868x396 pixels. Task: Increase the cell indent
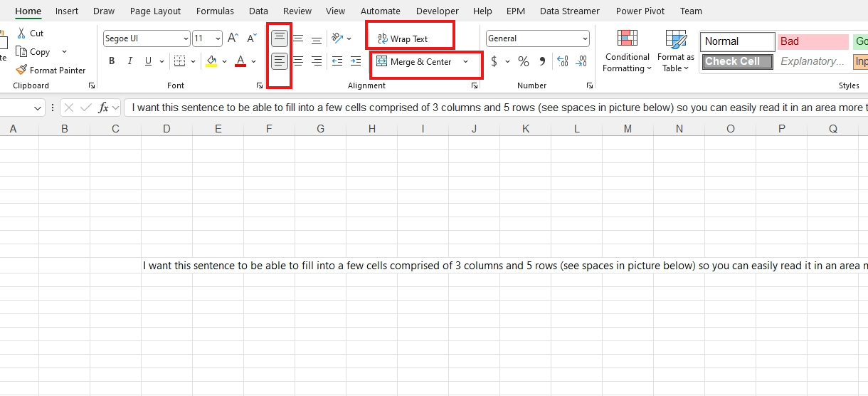(x=356, y=61)
